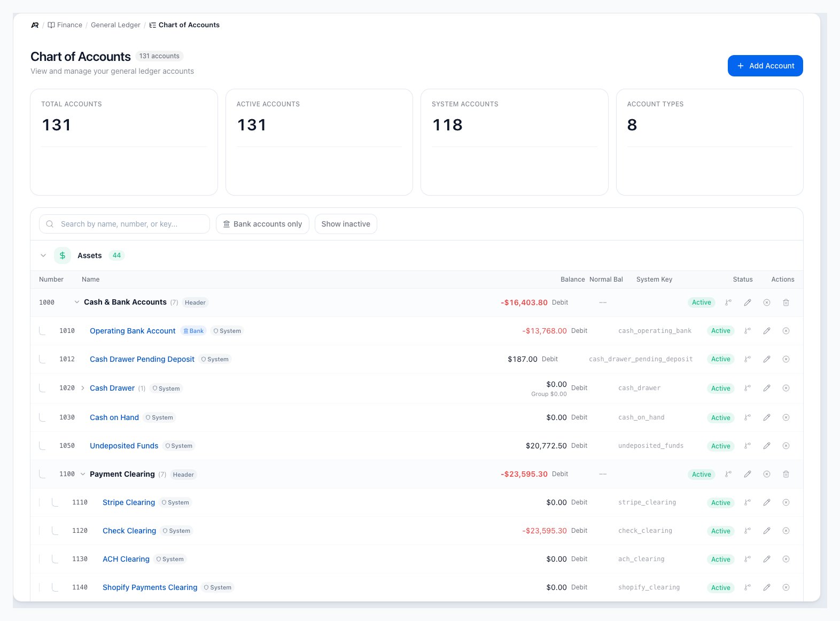Select Chart of Accounts breadcrumb item

[x=184, y=25]
